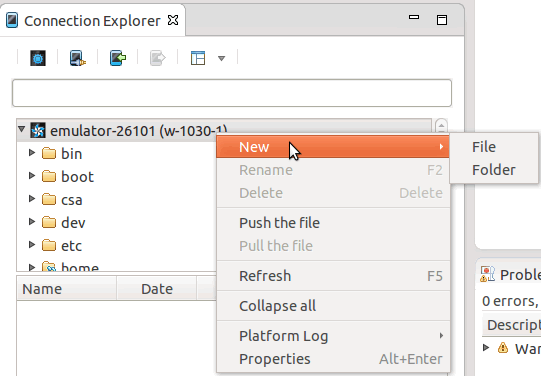This screenshot has width=541, height=376.
Task: Click the layout toggle table icon in toolbar
Action: pos(198,58)
